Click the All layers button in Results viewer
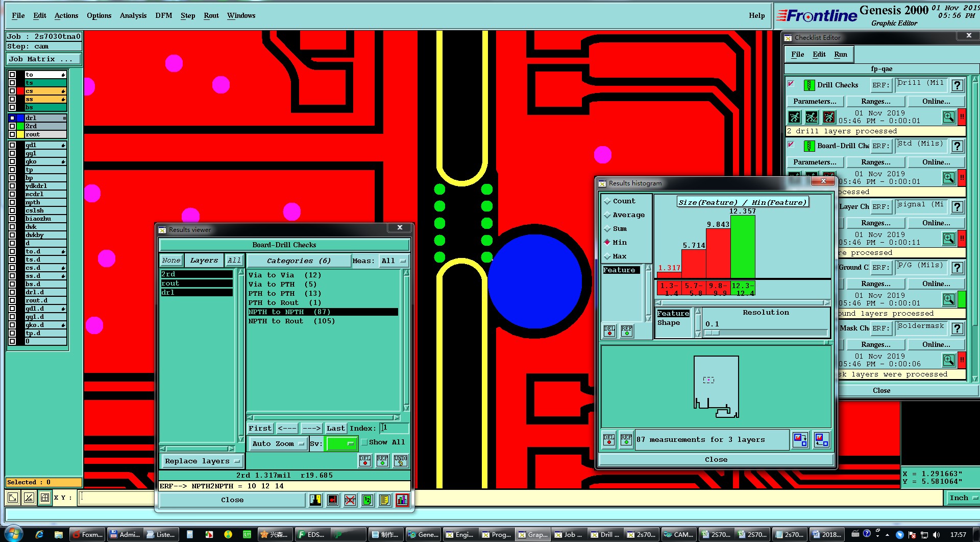Viewport: 980px width, 542px height. tap(234, 261)
